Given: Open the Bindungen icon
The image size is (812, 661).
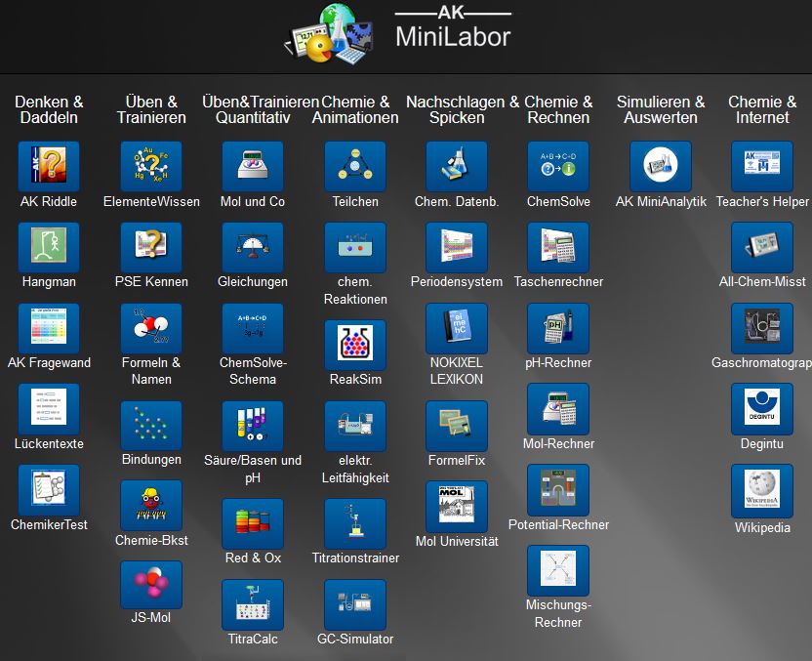Looking at the screenshot, I should click(151, 426).
